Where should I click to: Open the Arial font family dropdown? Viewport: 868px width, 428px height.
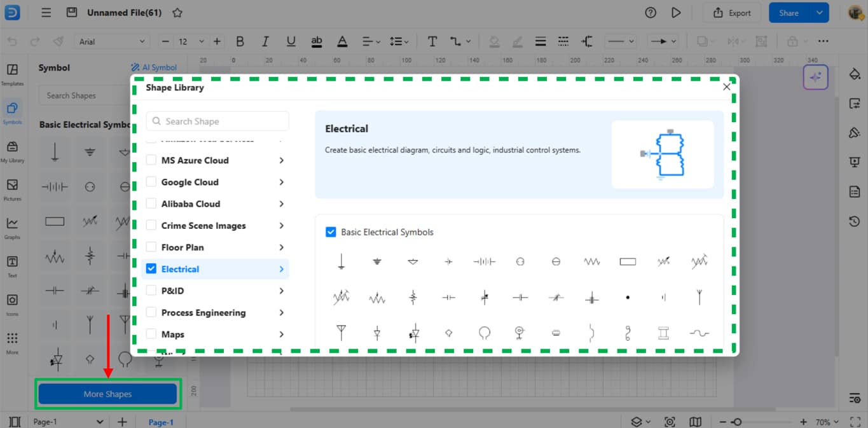(112, 41)
